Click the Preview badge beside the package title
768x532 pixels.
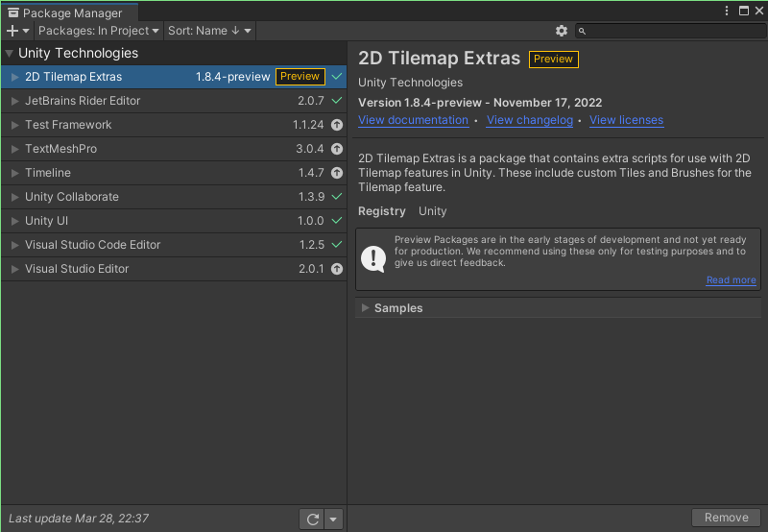pyautogui.click(x=554, y=60)
